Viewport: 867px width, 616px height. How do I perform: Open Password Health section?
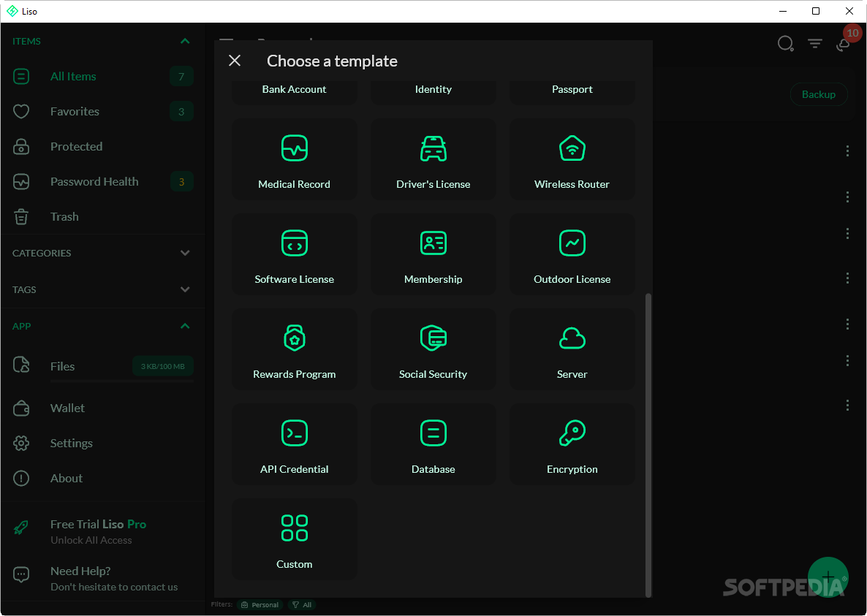tap(102, 182)
